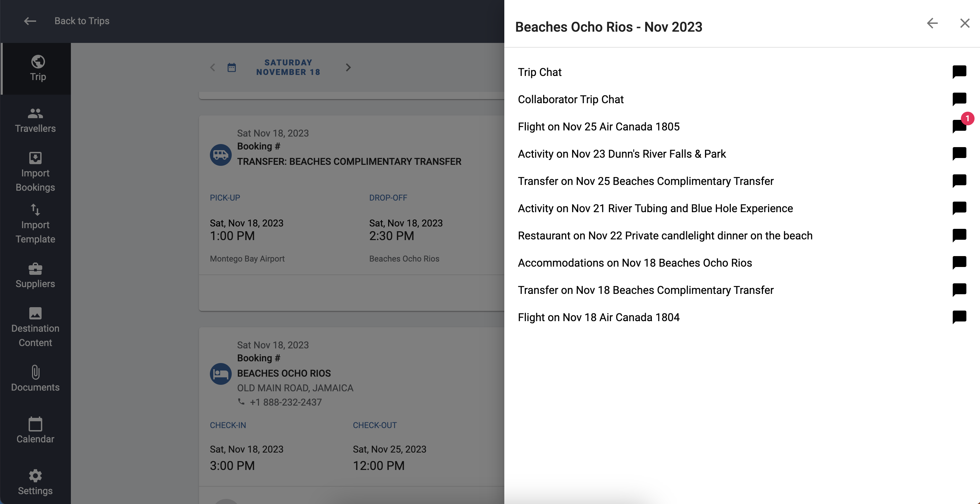Open Documents from the sidebar
This screenshot has width=980, height=504.
point(35,379)
